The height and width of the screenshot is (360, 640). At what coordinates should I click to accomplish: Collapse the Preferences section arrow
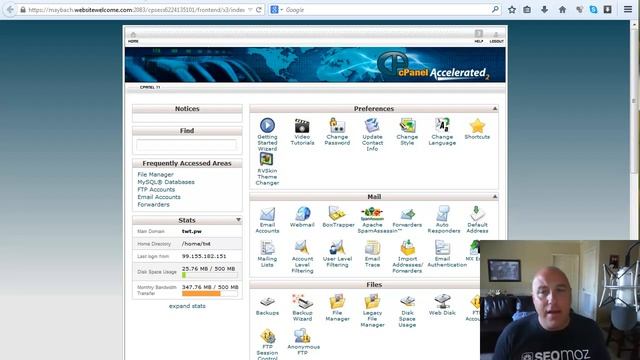coord(495,109)
